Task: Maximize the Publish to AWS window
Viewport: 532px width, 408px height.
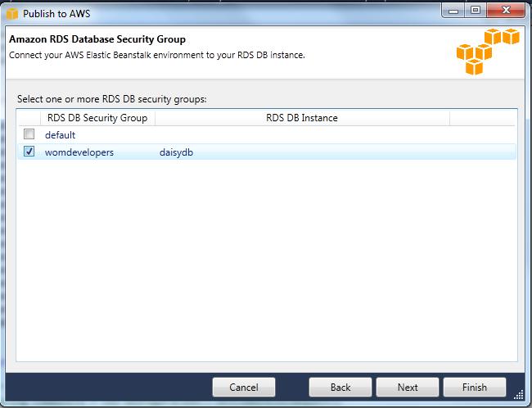Action: (476, 11)
